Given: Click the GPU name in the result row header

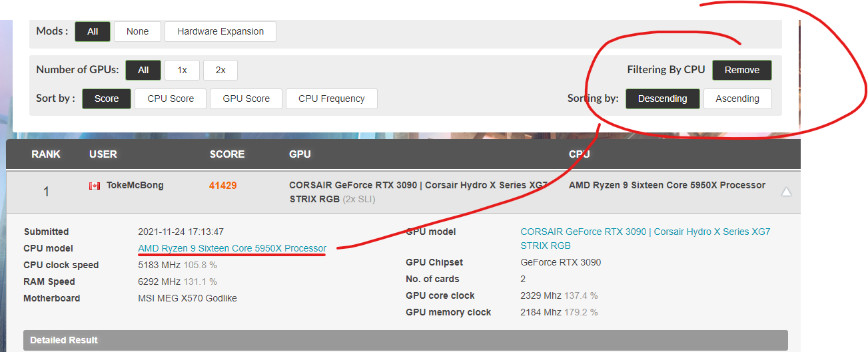Looking at the screenshot, I should [418, 192].
